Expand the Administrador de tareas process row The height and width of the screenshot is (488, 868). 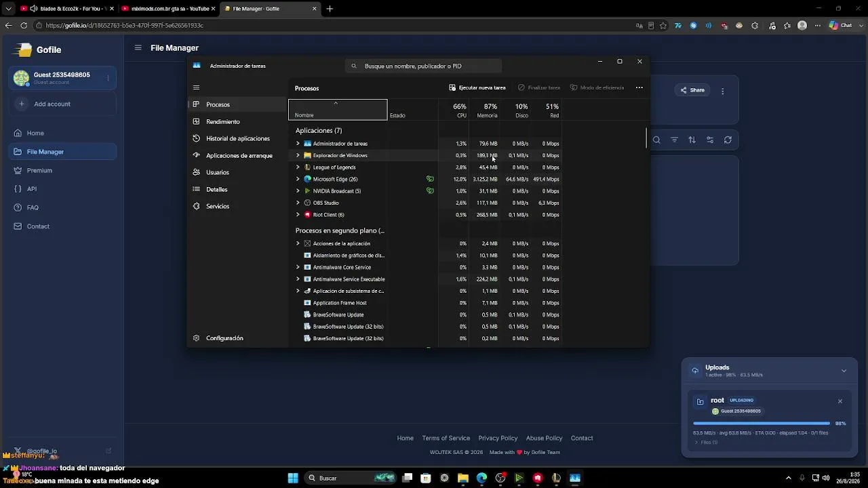pos(298,144)
